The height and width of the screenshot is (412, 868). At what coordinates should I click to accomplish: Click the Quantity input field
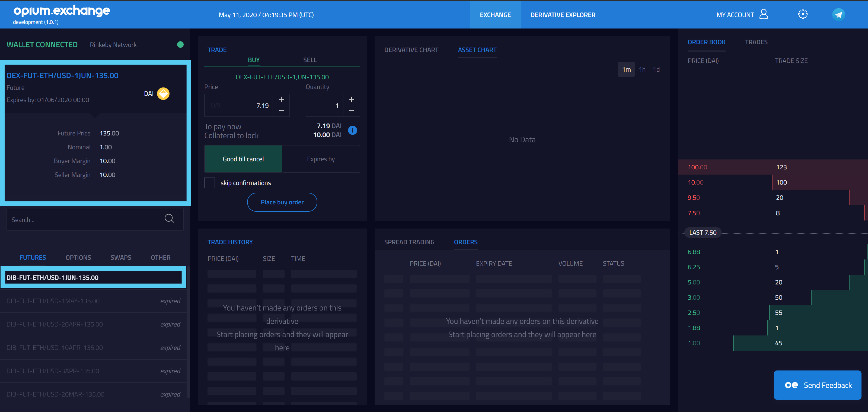324,106
